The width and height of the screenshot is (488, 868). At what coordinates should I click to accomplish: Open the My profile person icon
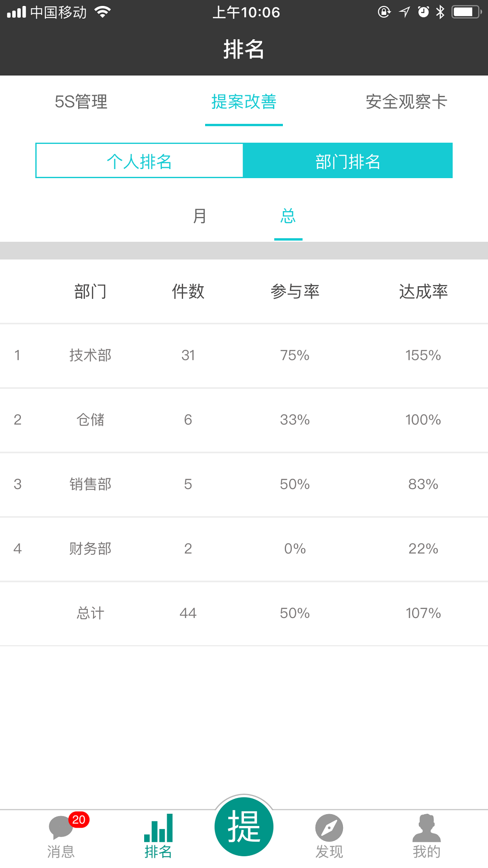pyautogui.click(x=426, y=828)
